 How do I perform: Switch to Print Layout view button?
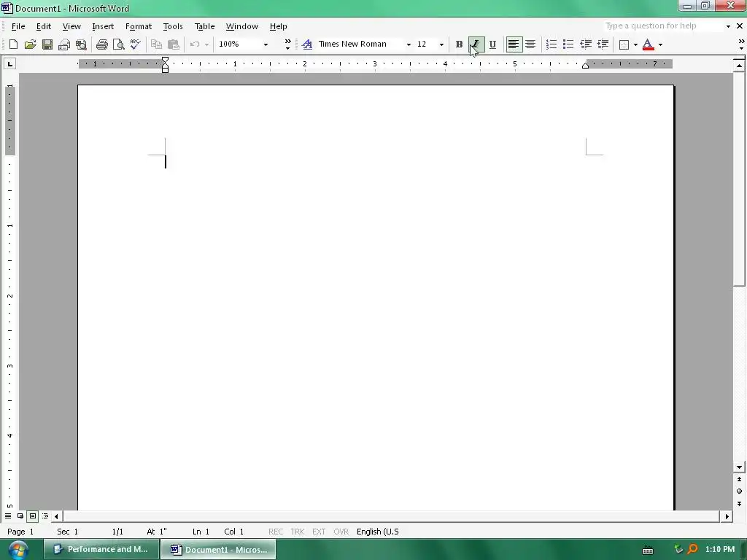[x=32, y=516]
